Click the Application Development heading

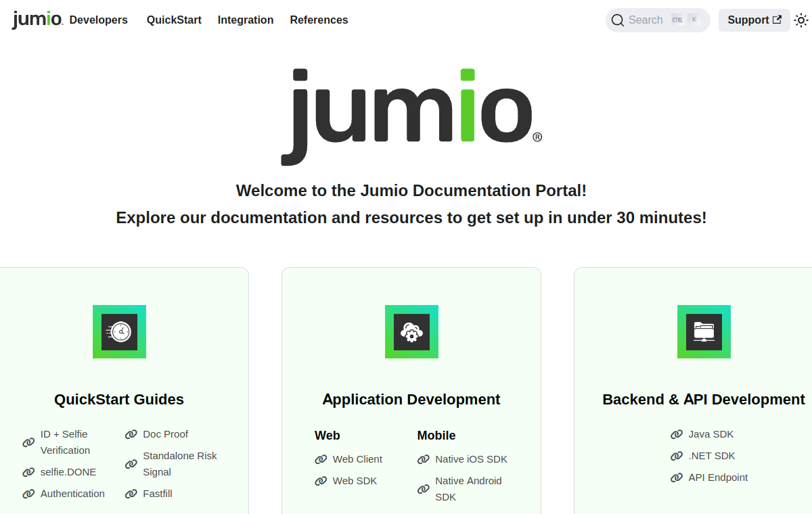coord(411,400)
